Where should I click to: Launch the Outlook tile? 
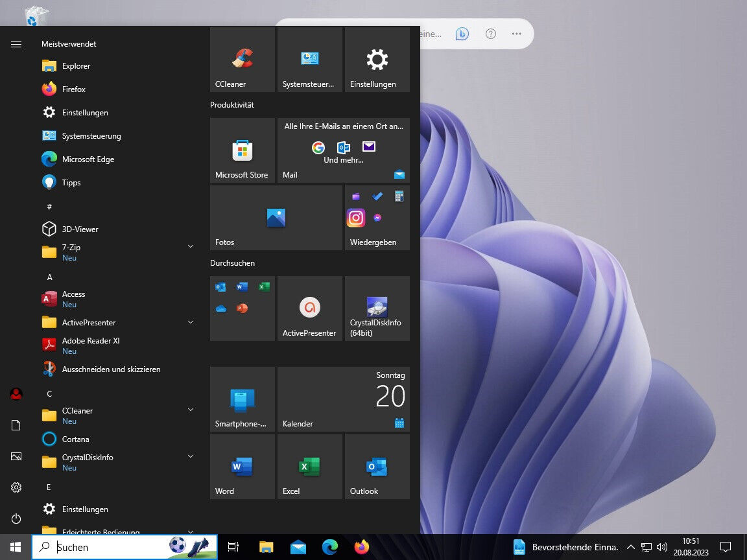pyautogui.click(x=377, y=467)
